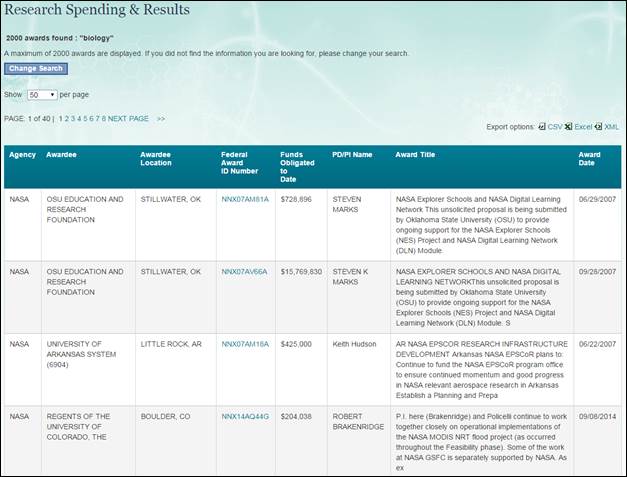Go to NEXT PAGE of results
This screenshot has height=477, width=627.
(x=128, y=118)
